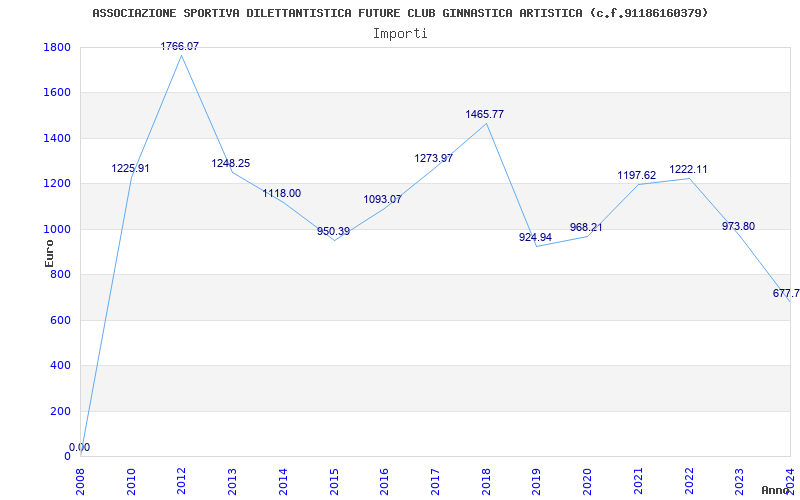Viewport: 800px width, 500px height.
Task: Select the 800 y-axis tick label
Action: [61, 274]
